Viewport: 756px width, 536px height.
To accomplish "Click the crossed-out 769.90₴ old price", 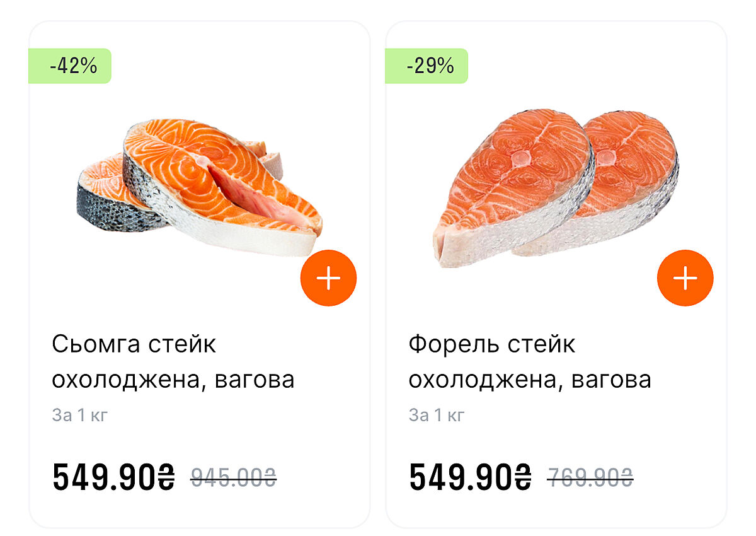I will point(590,477).
